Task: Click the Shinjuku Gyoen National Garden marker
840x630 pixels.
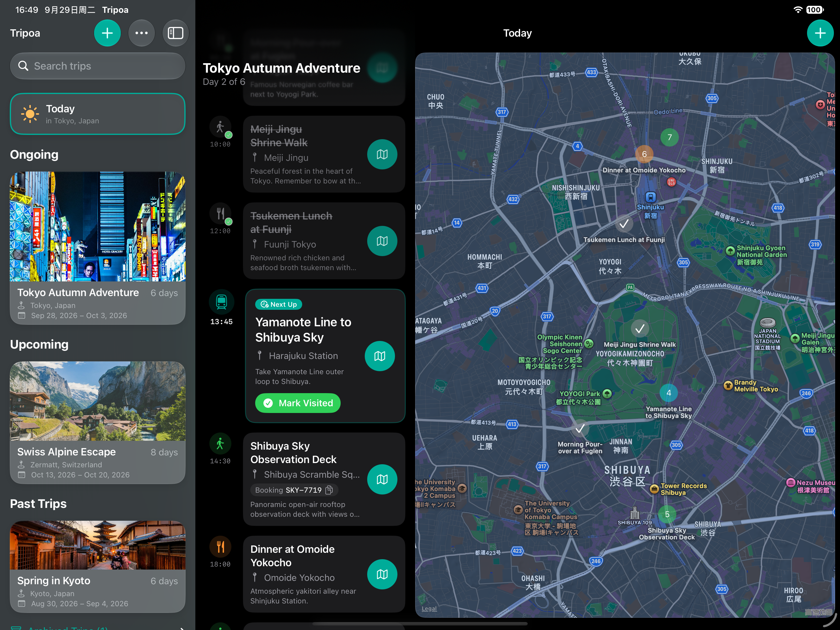Action: point(730,251)
